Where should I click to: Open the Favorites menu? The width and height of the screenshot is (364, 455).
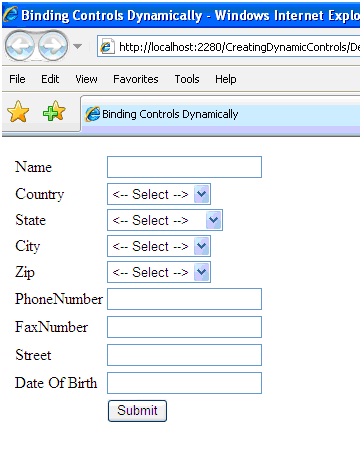(x=136, y=79)
